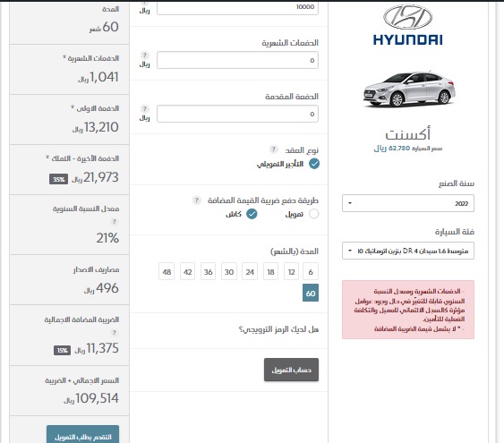Toggle the financial leasing contract option
Viewport: 504px width, 443px height.
pos(314,164)
